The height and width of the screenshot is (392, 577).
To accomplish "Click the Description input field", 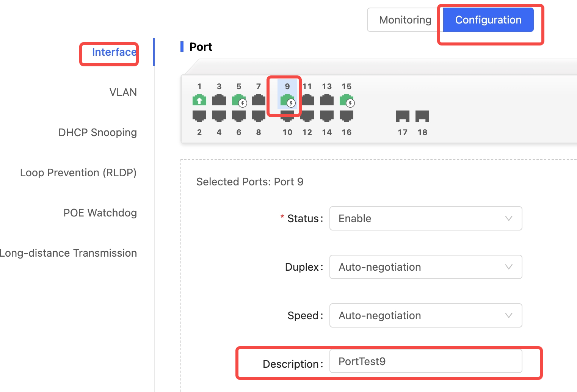I will pyautogui.click(x=426, y=361).
